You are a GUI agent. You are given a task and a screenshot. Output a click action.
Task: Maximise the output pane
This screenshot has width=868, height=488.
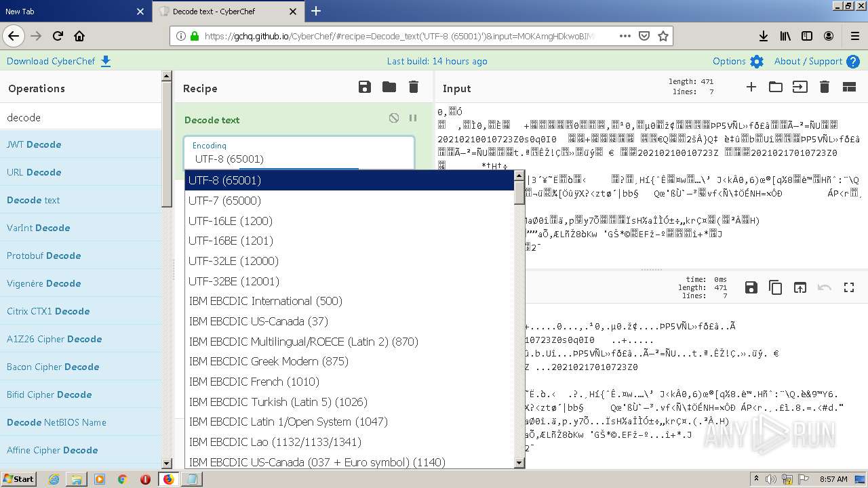click(849, 287)
